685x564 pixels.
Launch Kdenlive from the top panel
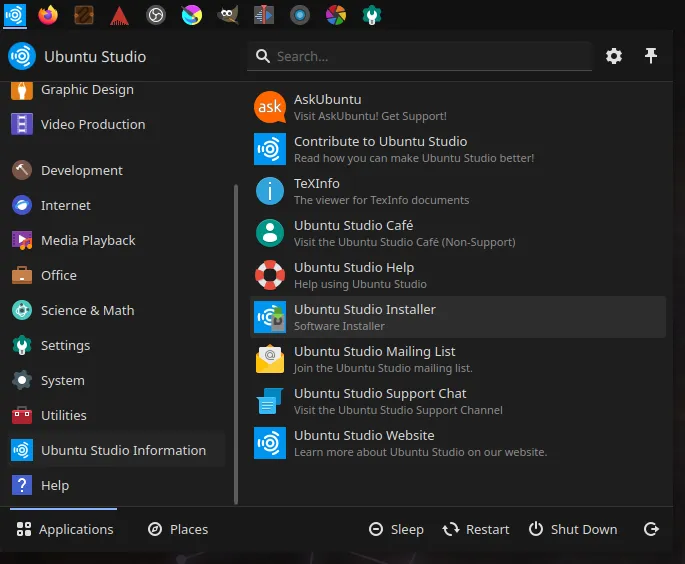pos(263,15)
